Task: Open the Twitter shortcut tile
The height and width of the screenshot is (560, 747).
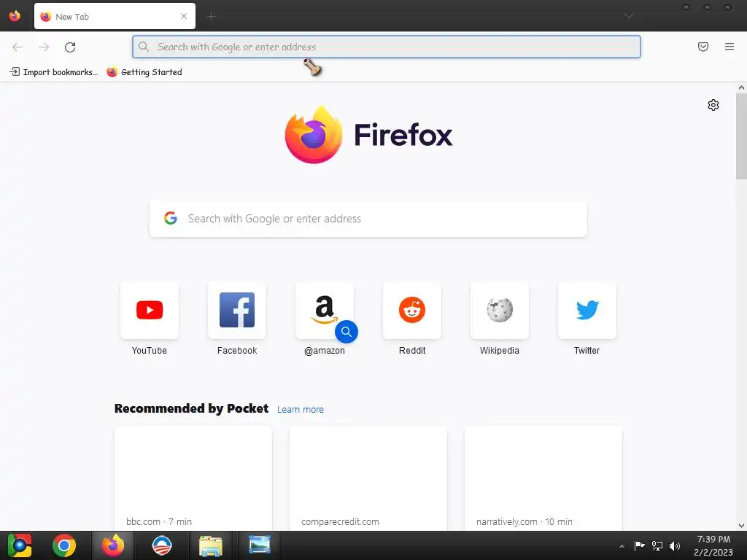Action: pos(587,311)
